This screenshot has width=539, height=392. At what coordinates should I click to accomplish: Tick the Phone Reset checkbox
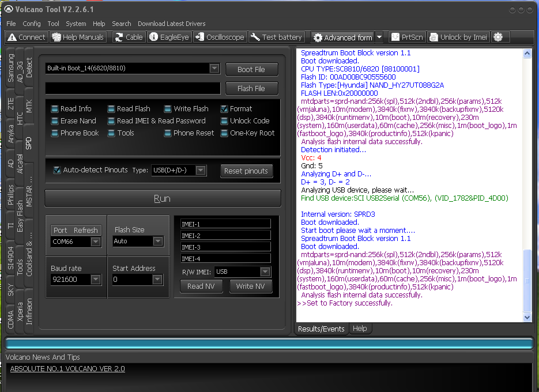tap(168, 133)
